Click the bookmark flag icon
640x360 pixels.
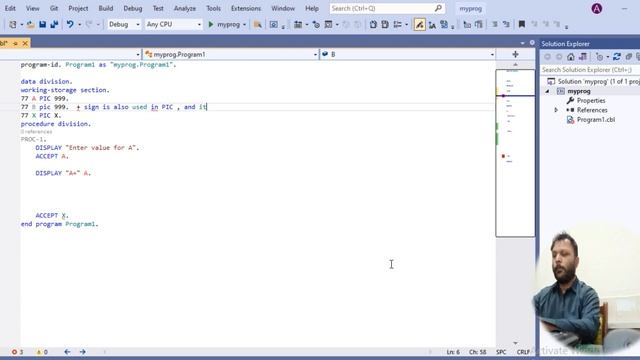click(x=522, y=24)
